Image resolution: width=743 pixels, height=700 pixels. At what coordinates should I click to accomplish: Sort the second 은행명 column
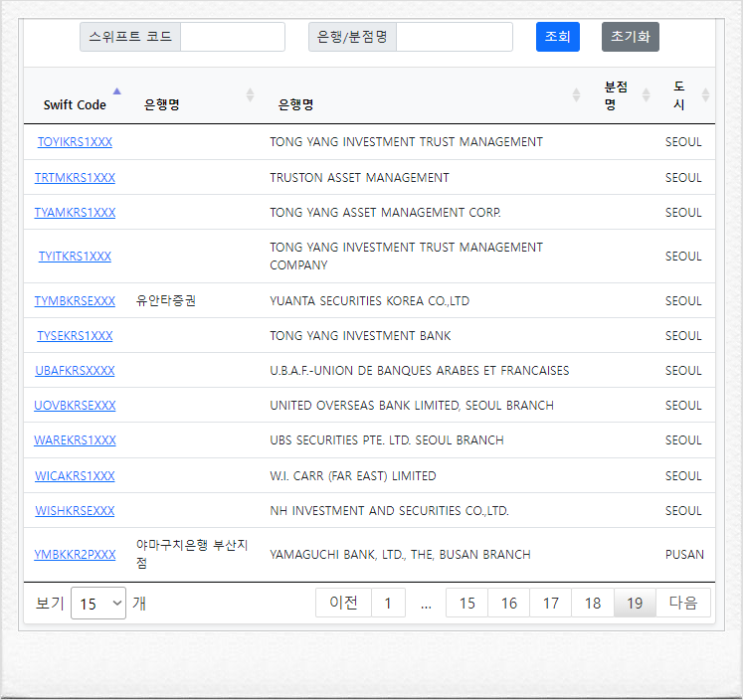coord(576,94)
